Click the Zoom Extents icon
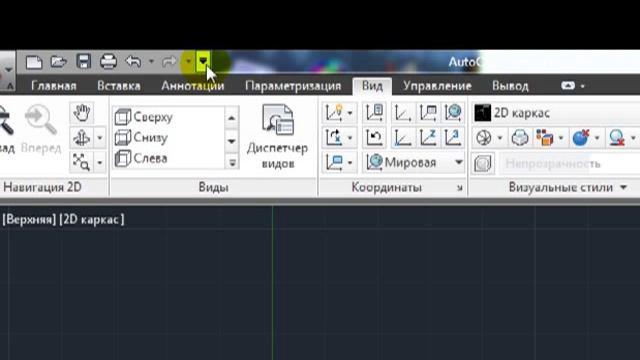 pos(82,162)
